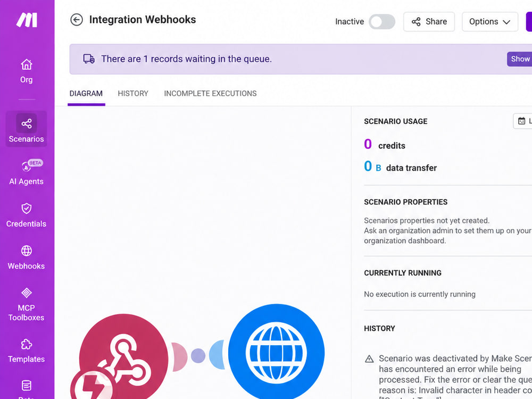Open MCP Toolboxes section
This screenshot has width=532, height=399.
pos(26,304)
